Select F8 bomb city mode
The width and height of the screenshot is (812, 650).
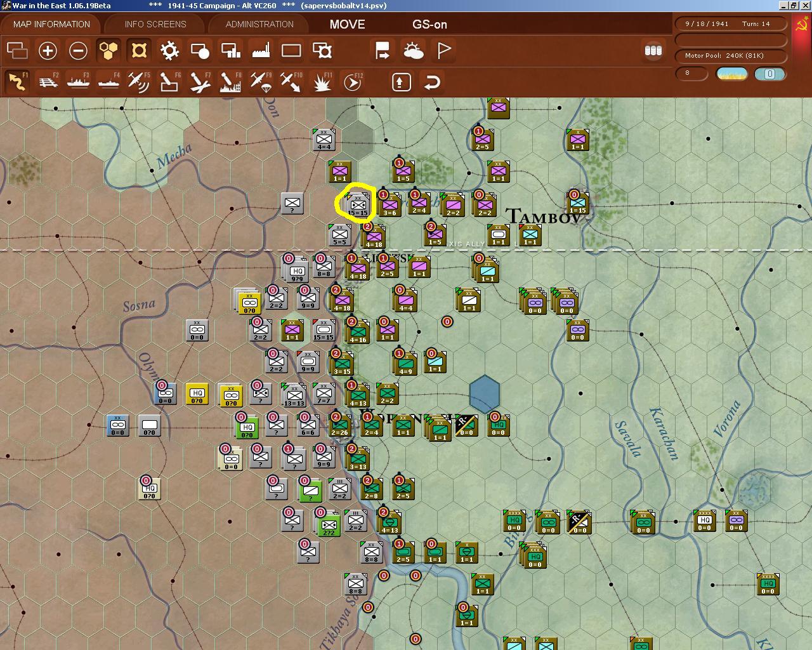[230, 82]
